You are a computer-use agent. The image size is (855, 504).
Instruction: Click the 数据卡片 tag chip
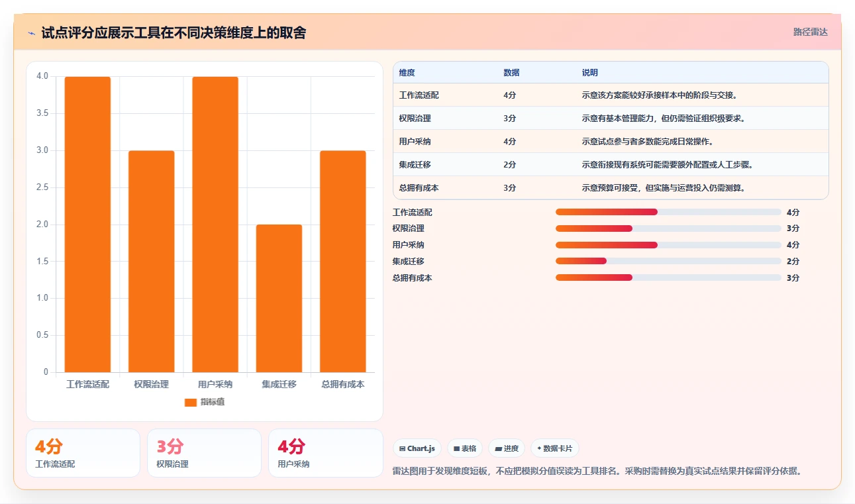click(x=555, y=448)
